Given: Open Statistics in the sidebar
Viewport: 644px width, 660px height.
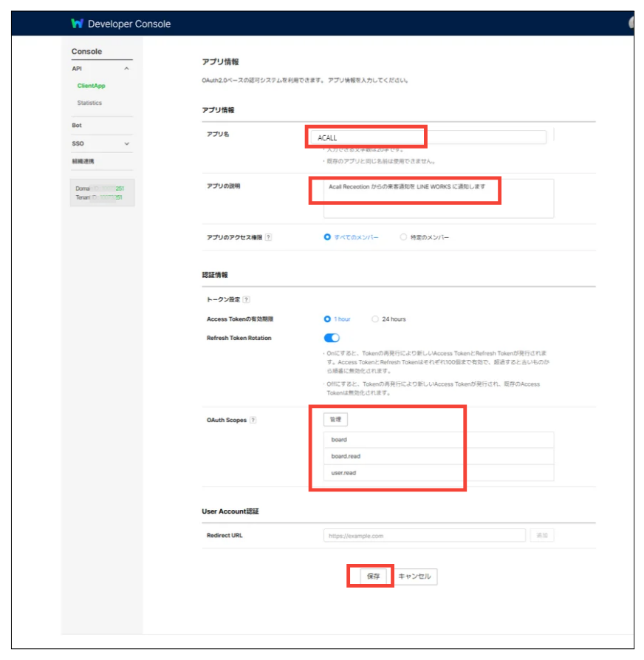Looking at the screenshot, I should pyautogui.click(x=89, y=103).
